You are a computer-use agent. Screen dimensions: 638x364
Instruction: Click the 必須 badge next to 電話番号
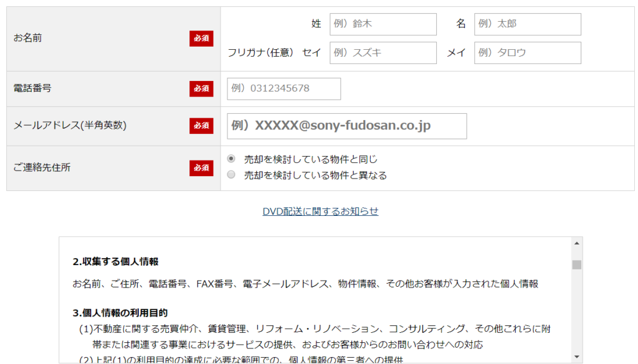point(201,88)
